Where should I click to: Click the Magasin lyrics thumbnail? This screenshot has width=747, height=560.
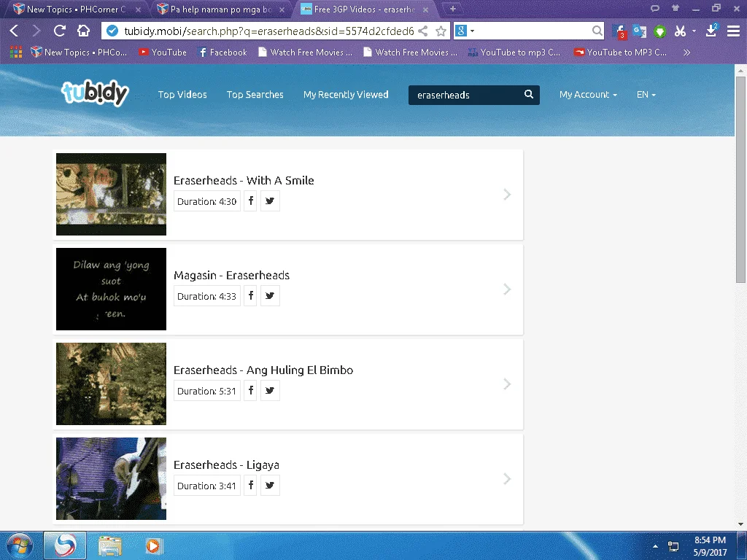point(111,289)
